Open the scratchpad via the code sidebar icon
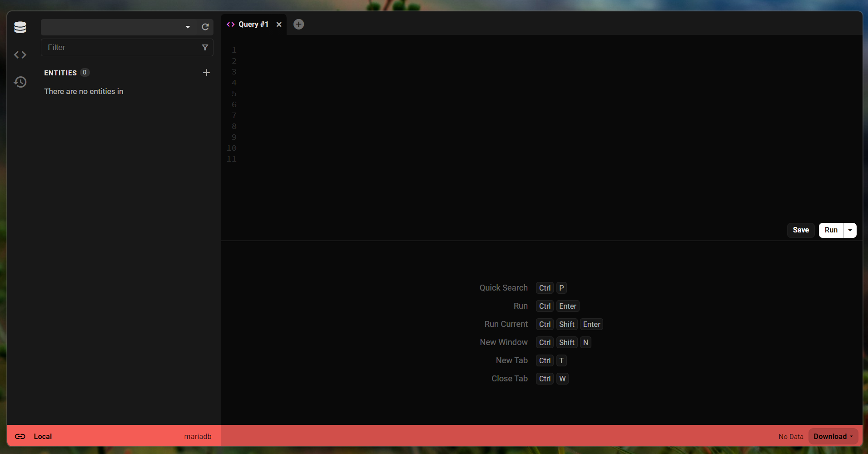 [x=20, y=54]
